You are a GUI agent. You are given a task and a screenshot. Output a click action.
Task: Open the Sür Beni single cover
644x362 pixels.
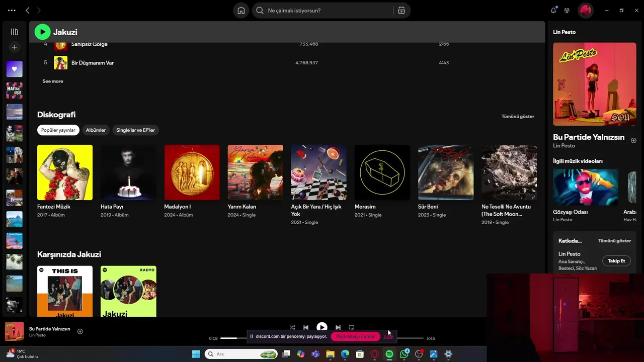(x=445, y=172)
